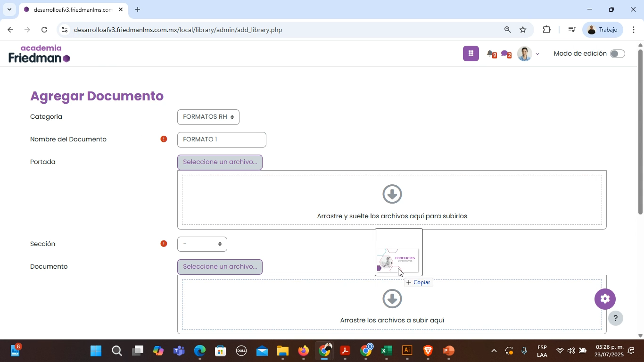Screen dimensions: 644x362
Task: Open Excel from the taskbar
Action: pyautogui.click(x=386, y=351)
